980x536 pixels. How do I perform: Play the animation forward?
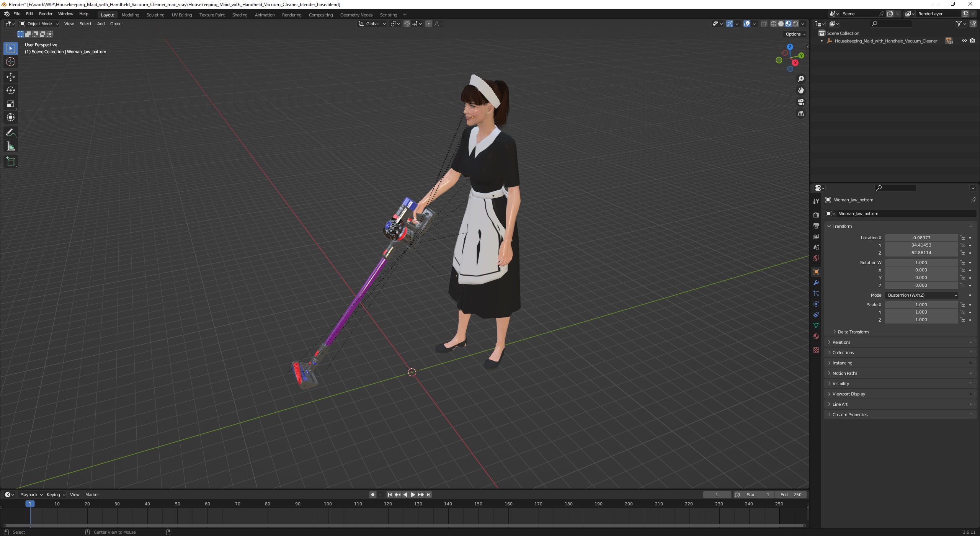(x=413, y=495)
